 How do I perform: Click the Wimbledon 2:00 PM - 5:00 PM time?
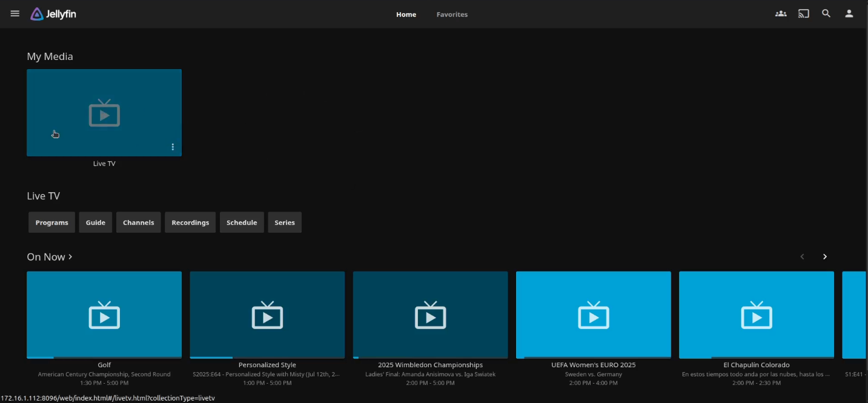tap(430, 384)
